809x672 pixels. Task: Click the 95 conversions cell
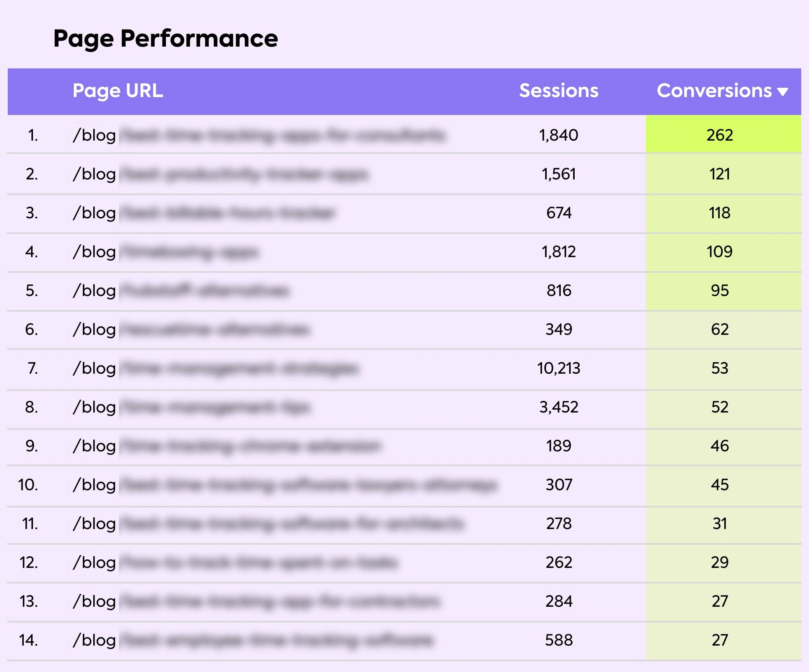coord(720,291)
